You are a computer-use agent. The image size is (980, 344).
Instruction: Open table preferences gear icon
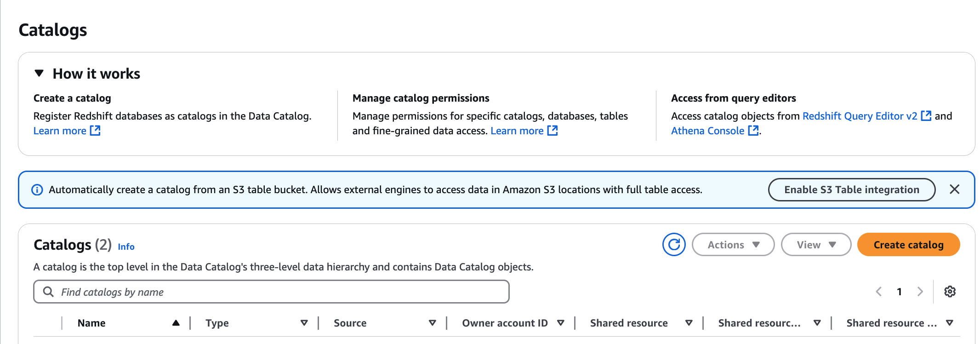coord(950,292)
